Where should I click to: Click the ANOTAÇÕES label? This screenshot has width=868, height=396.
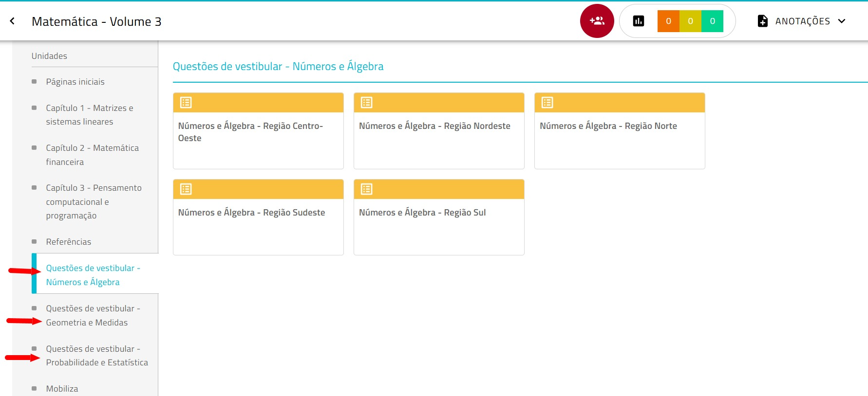pos(803,21)
